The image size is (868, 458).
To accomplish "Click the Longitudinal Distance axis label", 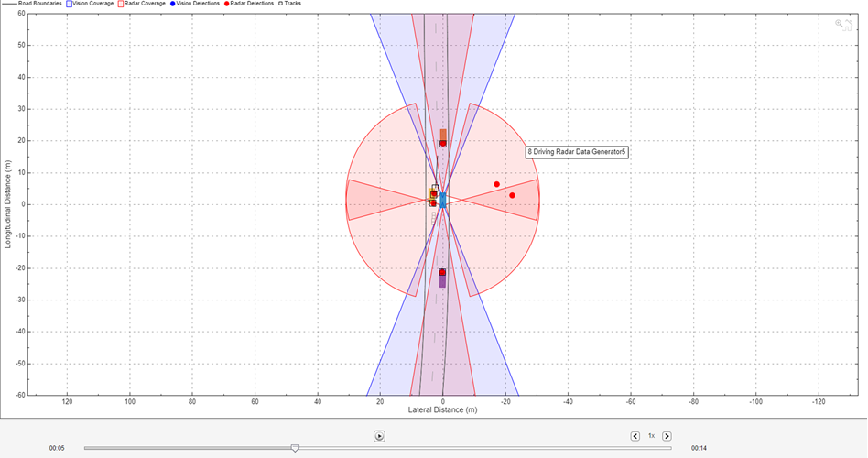I will tap(6, 204).
